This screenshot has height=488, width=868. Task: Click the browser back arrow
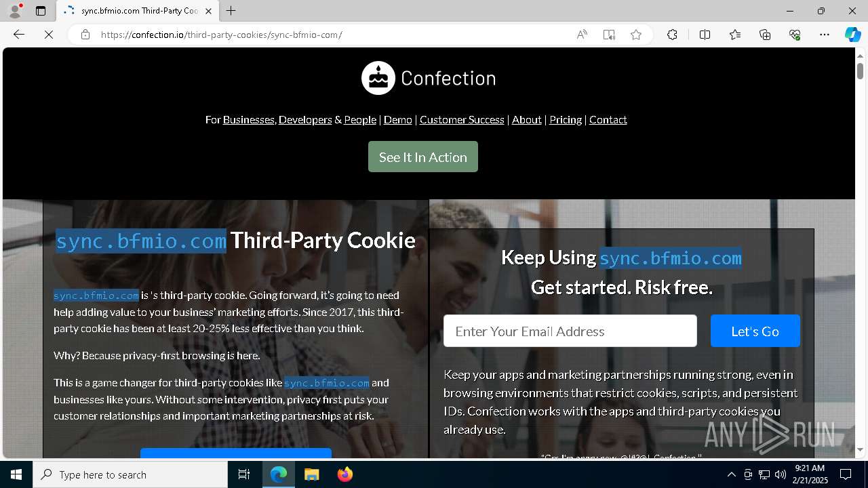pyautogui.click(x=19, y=35)
